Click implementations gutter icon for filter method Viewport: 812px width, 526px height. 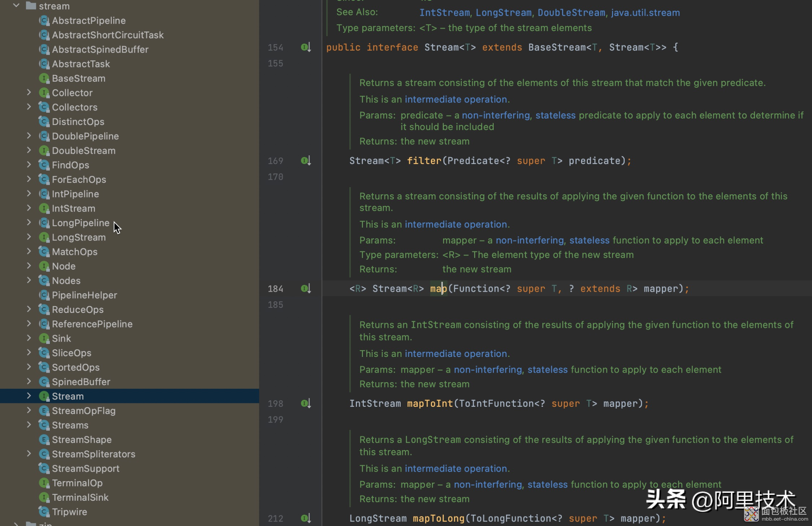(306, 161)
